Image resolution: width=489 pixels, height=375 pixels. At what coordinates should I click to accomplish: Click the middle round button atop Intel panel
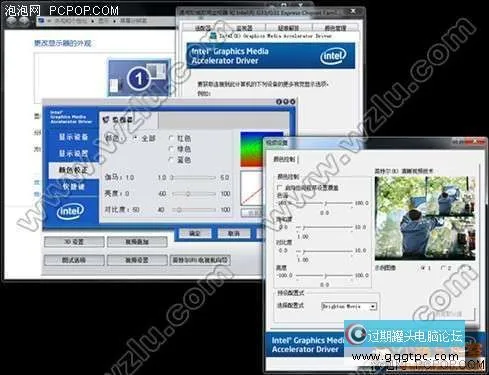point(286,102)
